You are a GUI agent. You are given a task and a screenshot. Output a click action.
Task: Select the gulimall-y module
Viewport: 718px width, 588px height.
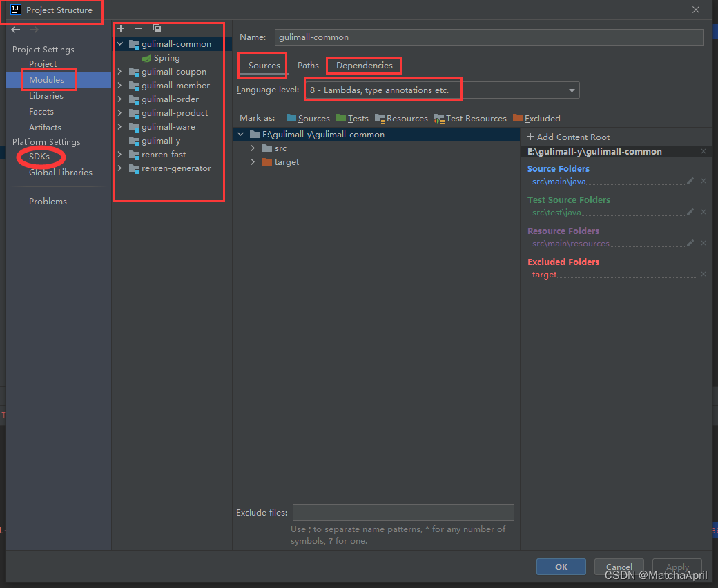[x=155, y=141]
